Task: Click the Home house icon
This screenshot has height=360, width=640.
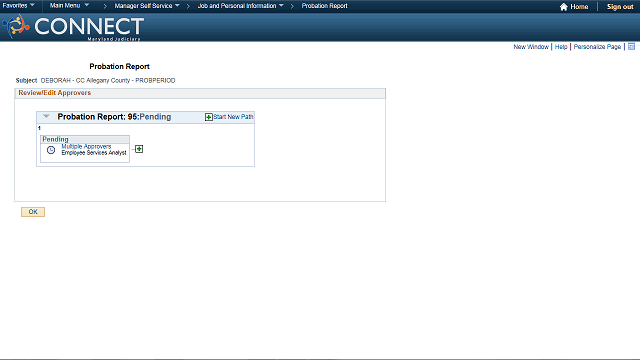Action: (x=564, y=7)
